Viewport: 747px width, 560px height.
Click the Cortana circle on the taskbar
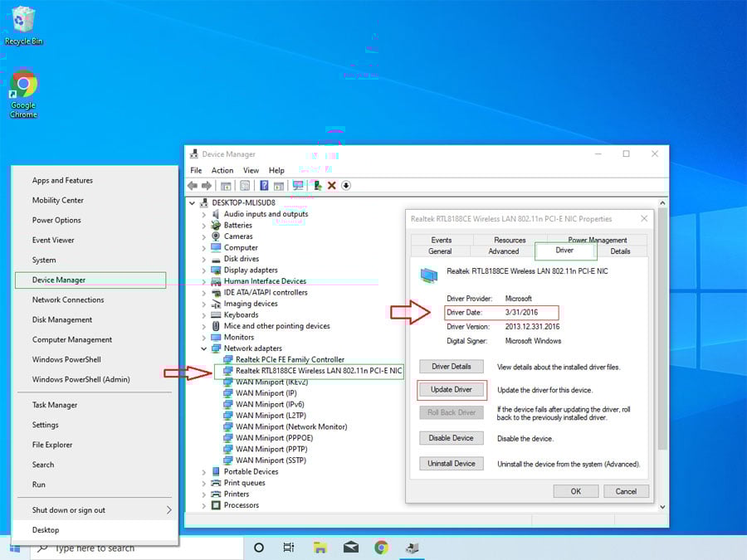(x=259, y=548)
